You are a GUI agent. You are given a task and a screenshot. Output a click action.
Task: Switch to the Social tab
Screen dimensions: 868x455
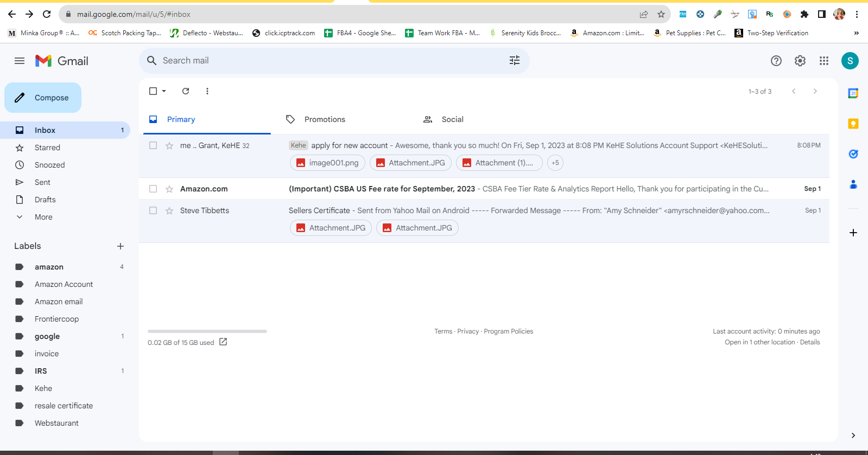(481, 119)
